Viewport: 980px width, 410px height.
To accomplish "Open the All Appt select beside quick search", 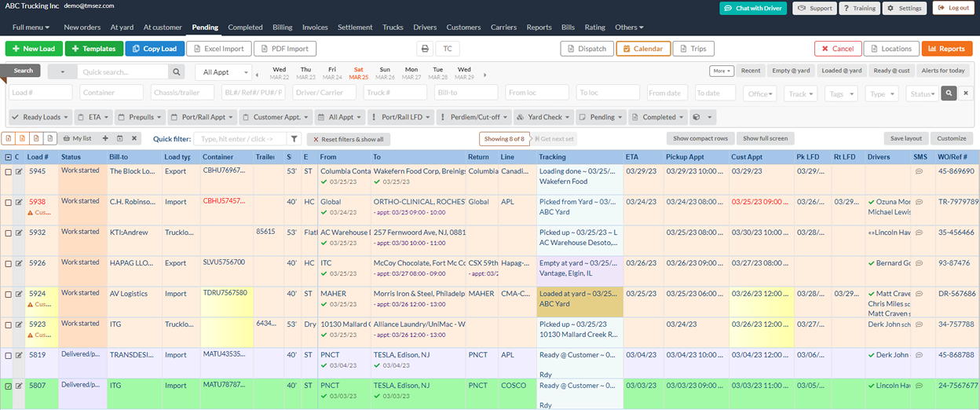I will 223,72.
